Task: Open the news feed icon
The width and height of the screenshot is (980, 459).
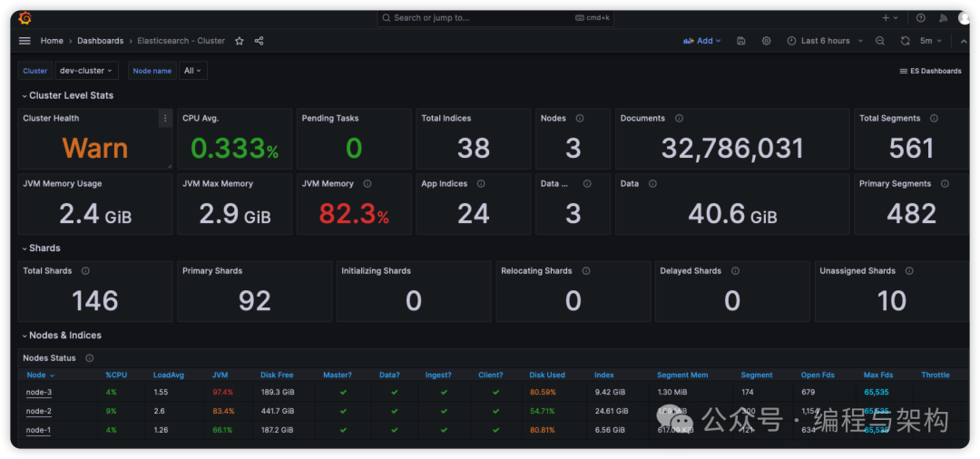Action: click(944, 18)
